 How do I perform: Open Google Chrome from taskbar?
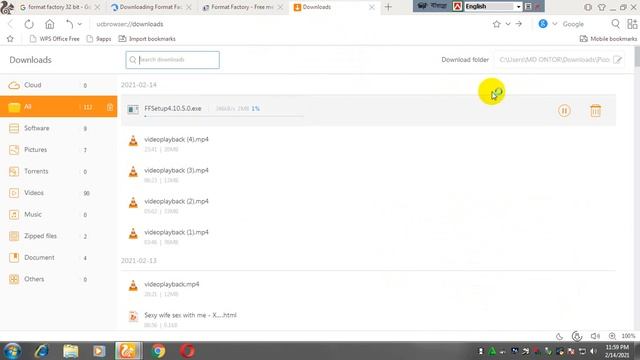point(158,351)
